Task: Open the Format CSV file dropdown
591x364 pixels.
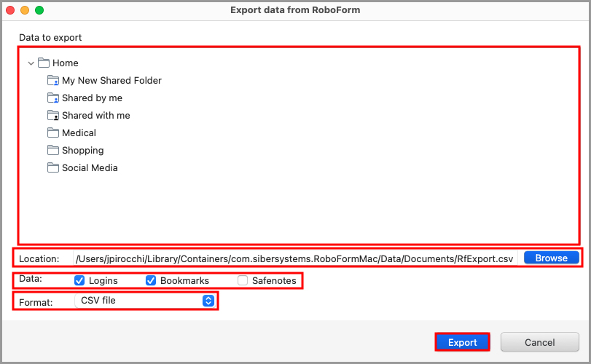Action: [x=145, y=301]
